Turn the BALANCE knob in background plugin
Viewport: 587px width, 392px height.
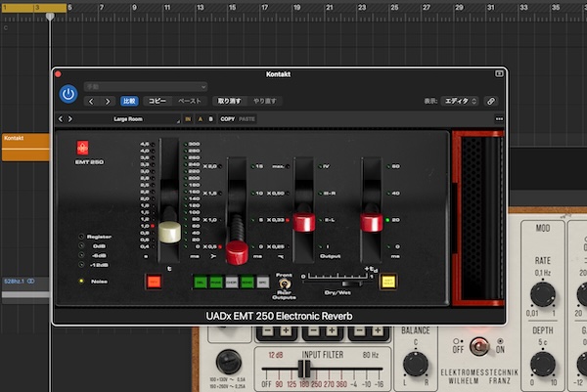click(x=415, y=364)
